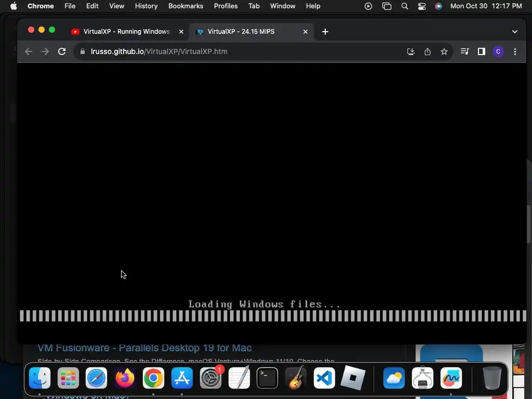Click the install app icon in address bar
This screenshot has width=532, height=399.
tap(411, 51)
